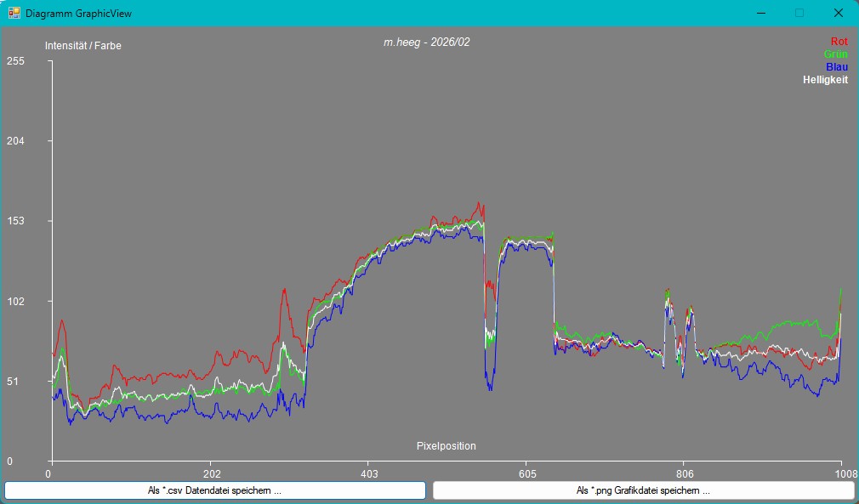The image size is (859, 504).
Task: Click the 806 label on the X axis
Action: coord(685,474)
